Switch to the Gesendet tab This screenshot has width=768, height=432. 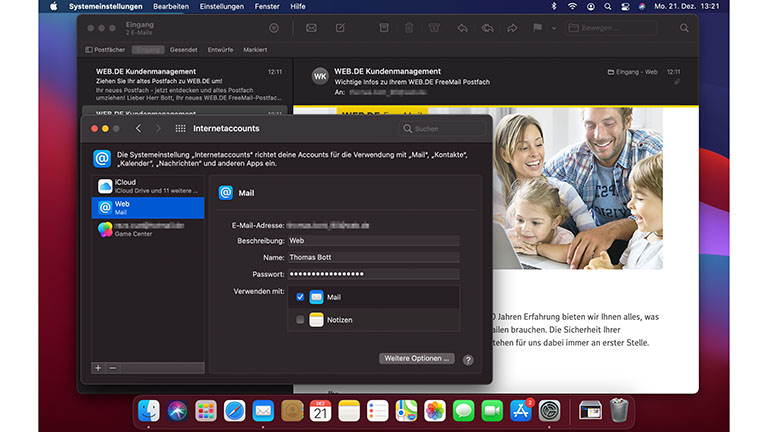(184, 49)
